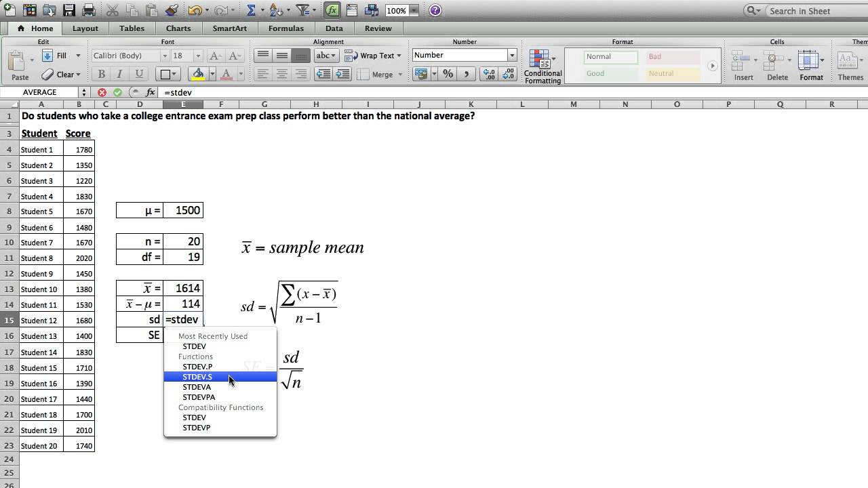
Task: Toggle middle vertical alignment
Action: (281, 56)
